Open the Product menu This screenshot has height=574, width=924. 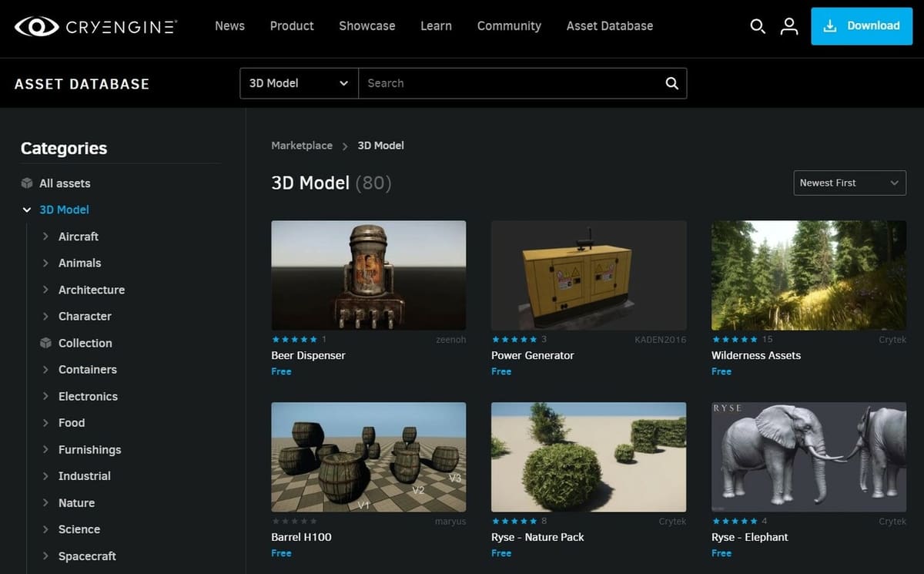(292, 26)
